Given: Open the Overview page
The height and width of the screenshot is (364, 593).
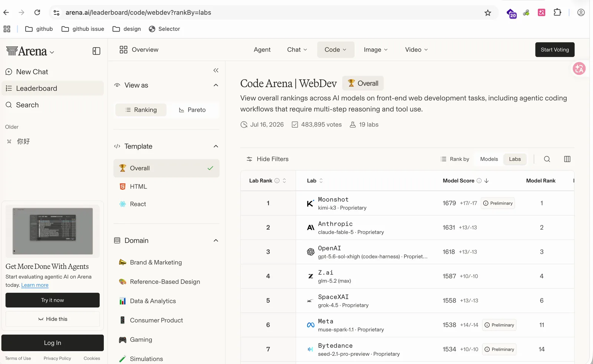Looking at the screenshot, I should click(x=139, y=50).
